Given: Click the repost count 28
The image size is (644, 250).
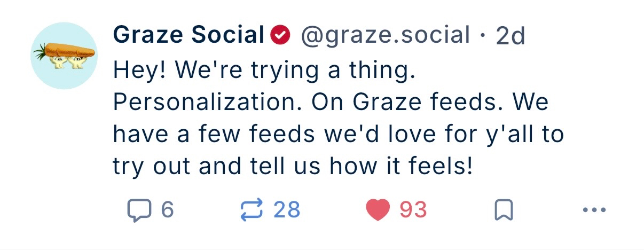Looking at the screenshot, I should (287, 210).
